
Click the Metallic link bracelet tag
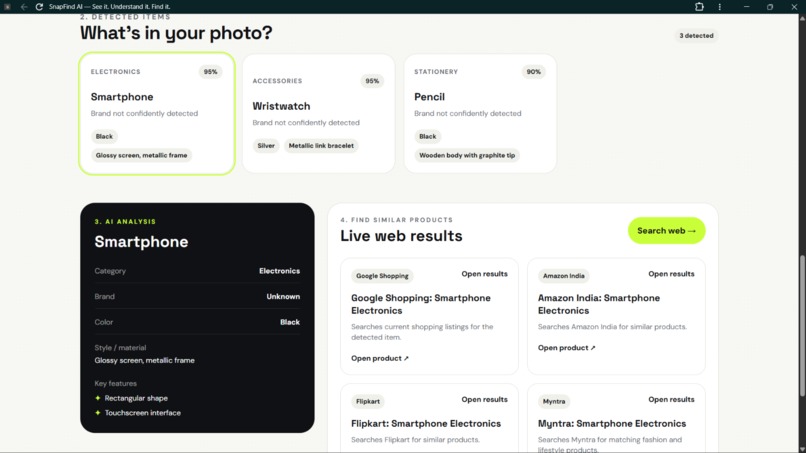pyautogui.click(x=321, y=146)
